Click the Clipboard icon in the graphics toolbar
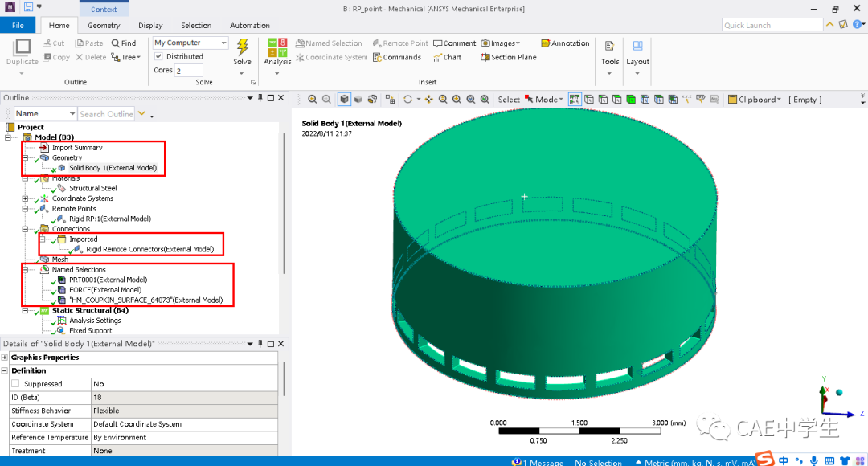 [732, 100]
